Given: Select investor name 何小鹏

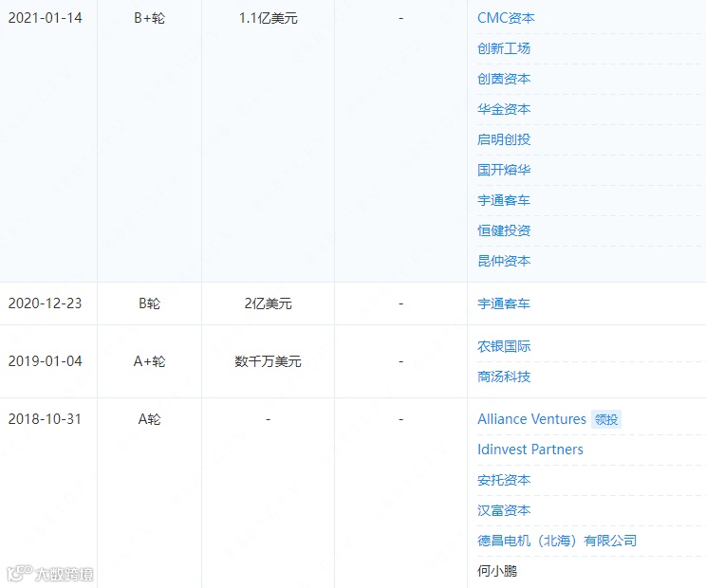Looking at the screenshot, I should tap(497, 571).
